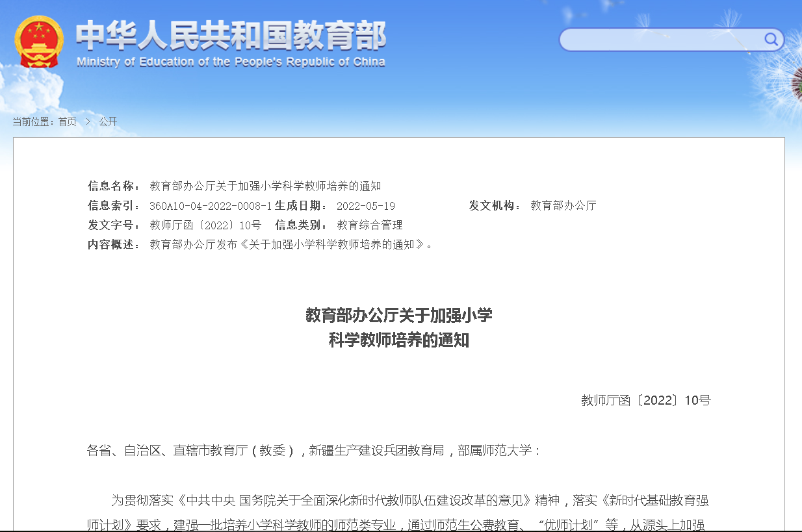802x532 pixels.
Task: Click the right-aligned document number 教师厅函〔2022〕10号
Action: click(646, 400)
